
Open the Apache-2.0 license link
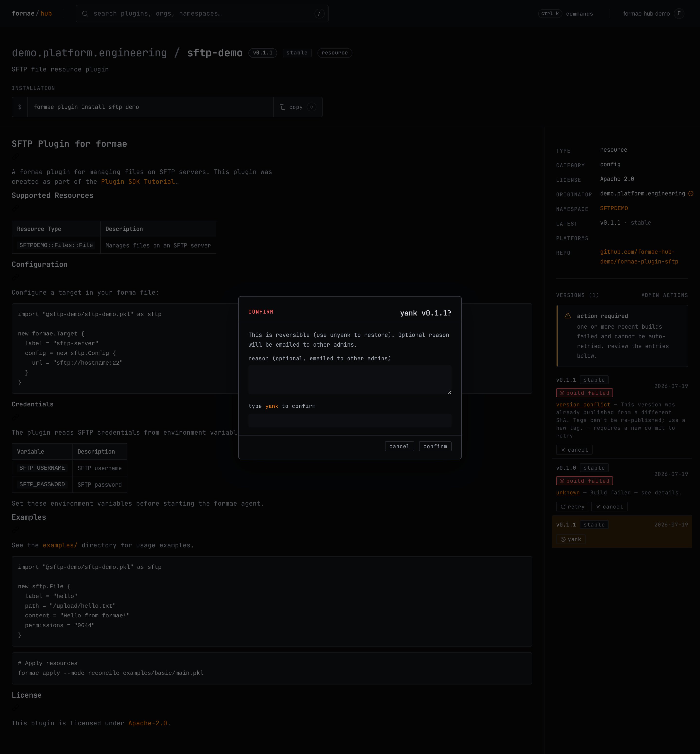(x=148, y=723)
